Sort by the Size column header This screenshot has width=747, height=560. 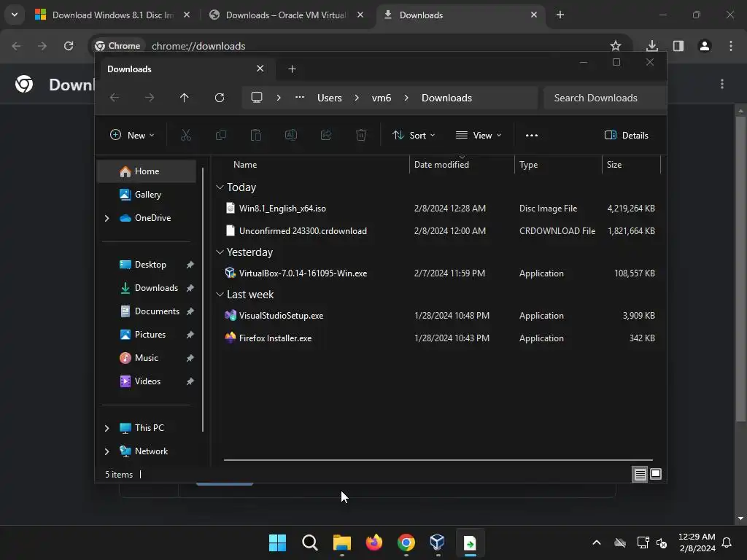tap(614, 164)
